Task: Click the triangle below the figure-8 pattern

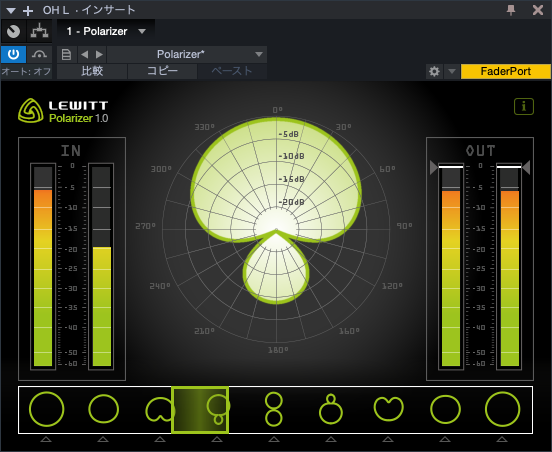Action: (274, 439)
